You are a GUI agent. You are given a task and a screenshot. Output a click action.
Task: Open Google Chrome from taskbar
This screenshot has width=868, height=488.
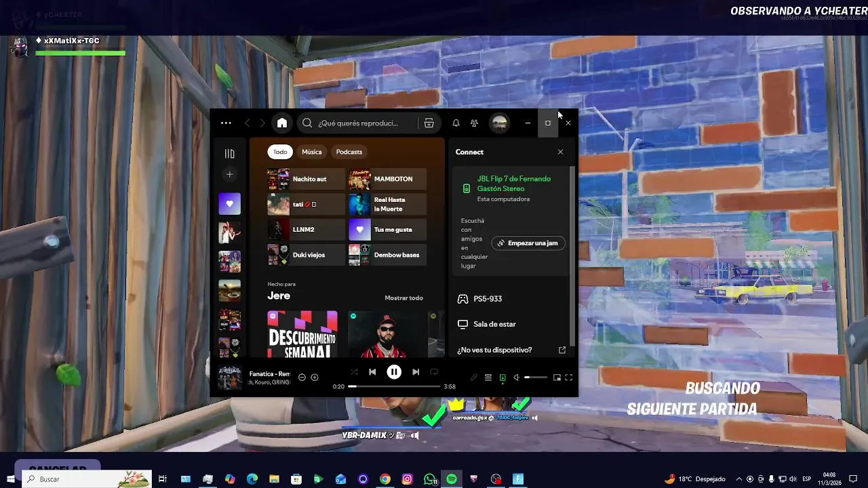click(x=385, y=479)
